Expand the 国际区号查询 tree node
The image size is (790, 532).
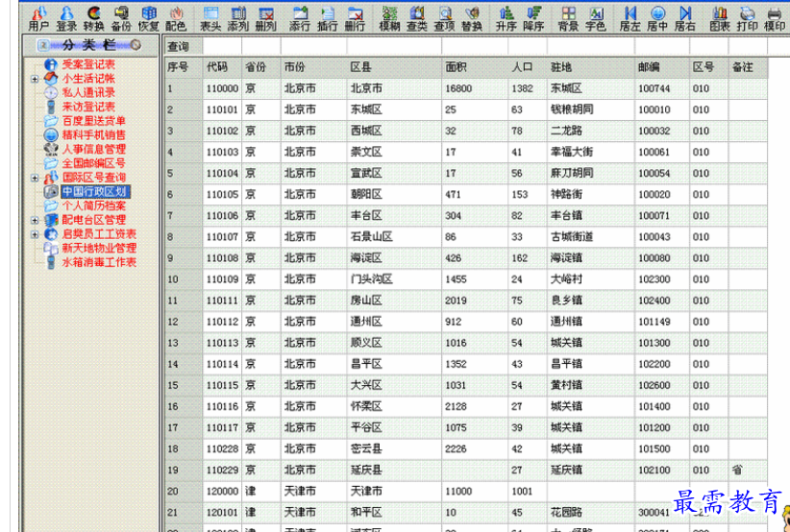tap(35, 178)
